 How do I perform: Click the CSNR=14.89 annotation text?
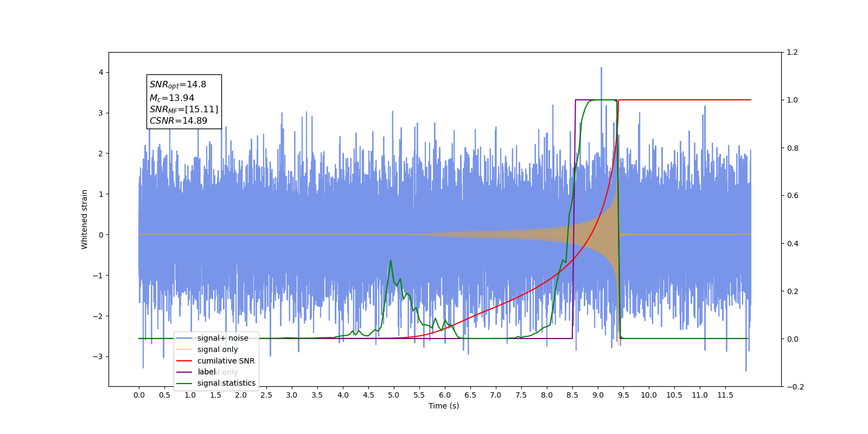click(178, 121)
